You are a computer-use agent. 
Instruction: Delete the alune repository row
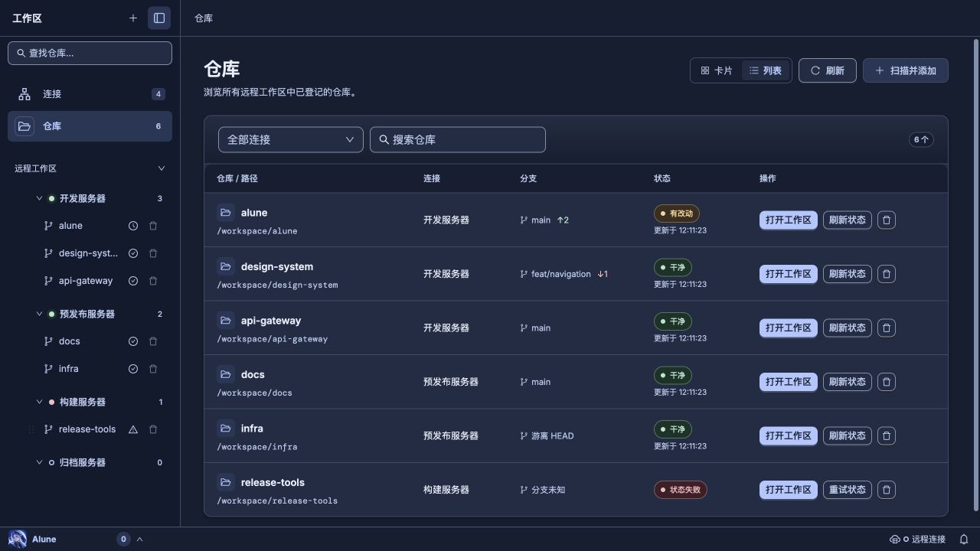[887, 220]
